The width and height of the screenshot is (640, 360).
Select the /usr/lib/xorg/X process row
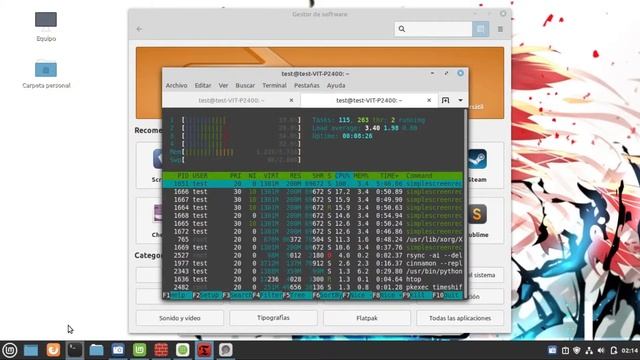[x=313, y=240]
